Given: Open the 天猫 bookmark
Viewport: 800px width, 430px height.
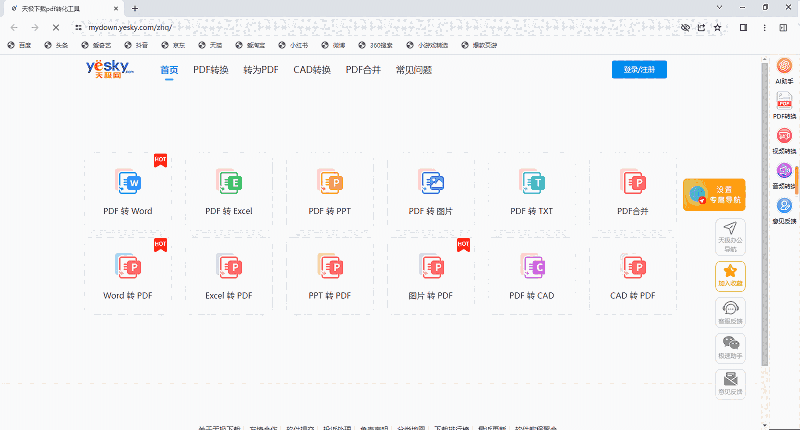Looking at the screenshot, I should 210,45.
